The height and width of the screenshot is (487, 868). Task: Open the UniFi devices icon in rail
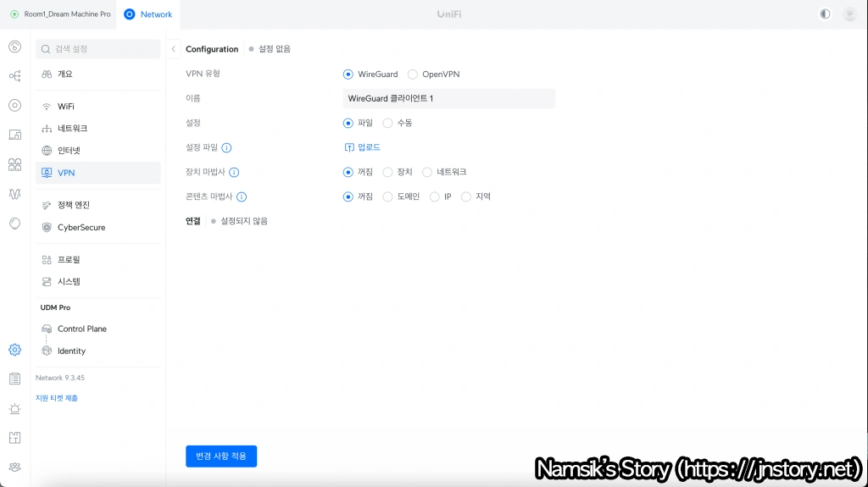tap(14, 106)
